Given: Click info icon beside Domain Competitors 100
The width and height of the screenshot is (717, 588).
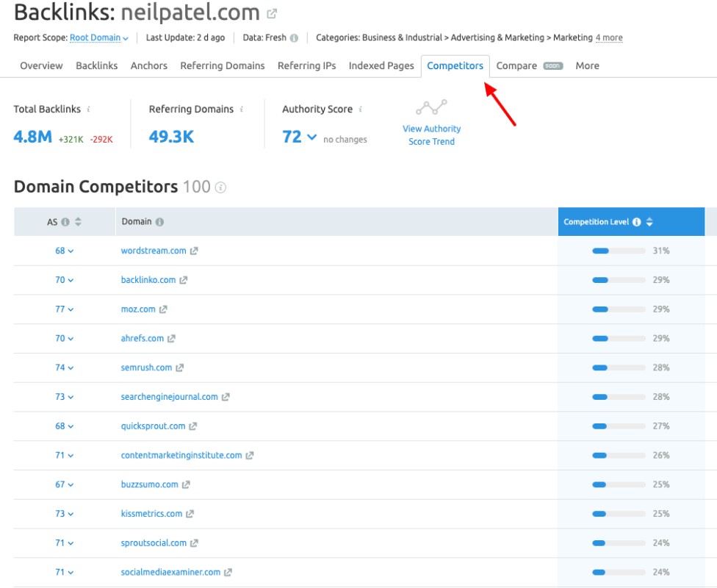Looking at the screenshot, I should 220,187.
